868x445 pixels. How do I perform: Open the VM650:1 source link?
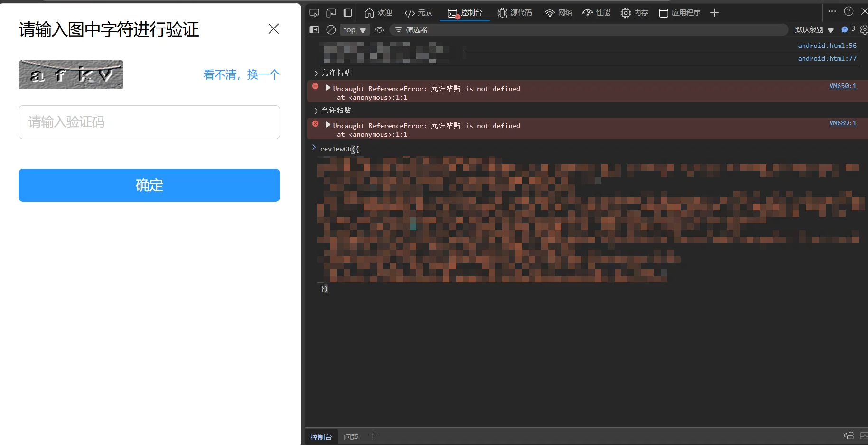(x=842, y=86)
